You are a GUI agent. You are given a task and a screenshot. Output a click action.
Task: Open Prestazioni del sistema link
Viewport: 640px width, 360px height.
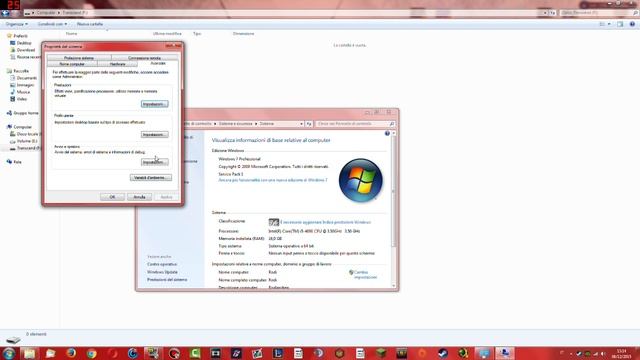click(167, 280)
